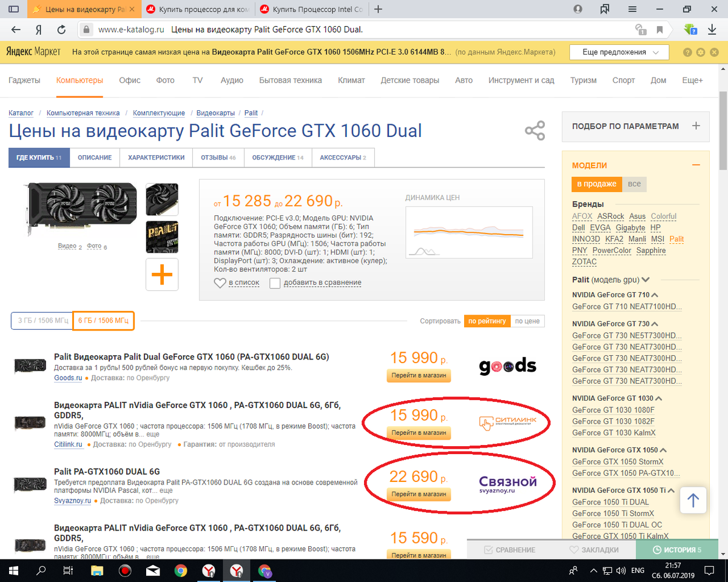Select 'Gigabyte' brand link

pos(630,227)
